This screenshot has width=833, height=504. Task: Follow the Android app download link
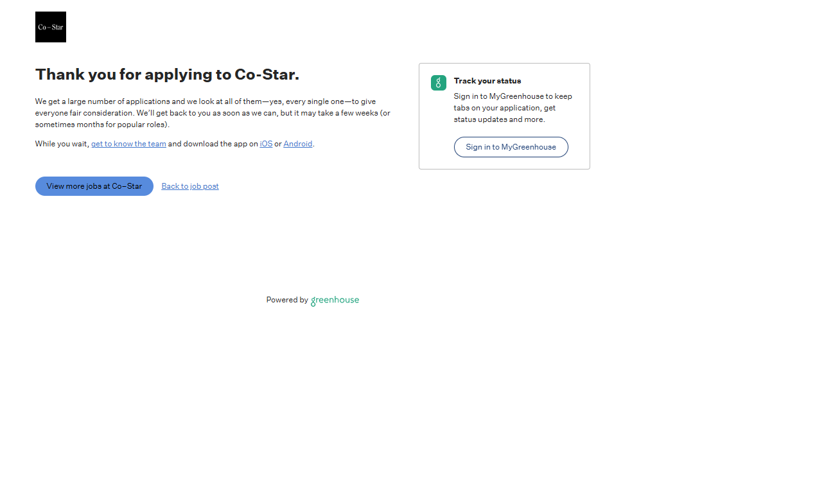298,144
